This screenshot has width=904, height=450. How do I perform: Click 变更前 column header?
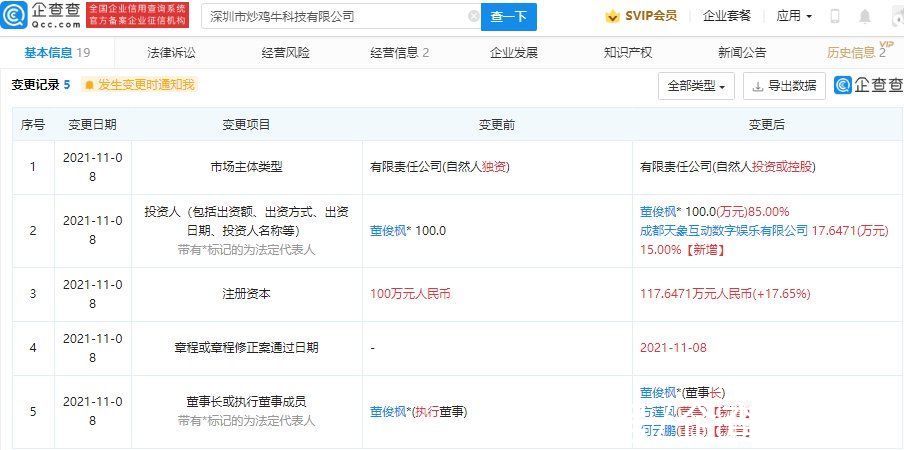click(497, 125)
